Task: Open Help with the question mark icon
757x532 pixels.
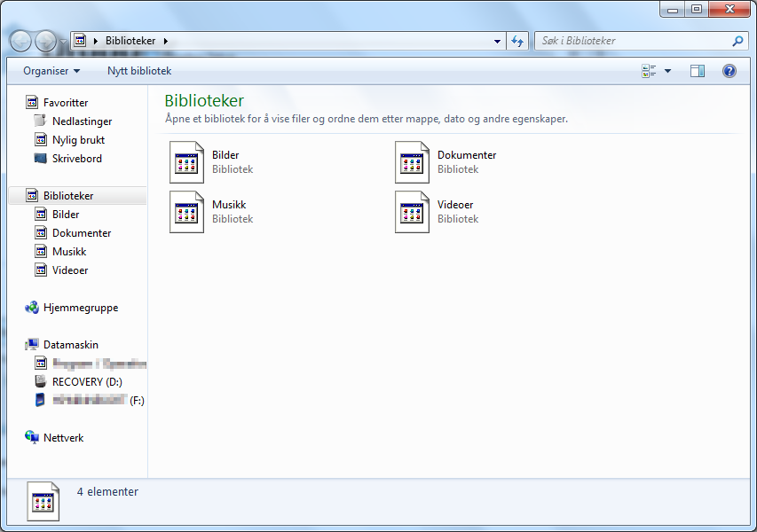Action: click(729, 71)
